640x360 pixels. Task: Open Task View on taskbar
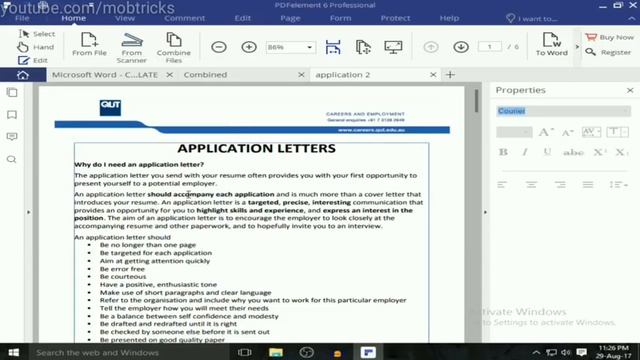click(x=244, y=352)
